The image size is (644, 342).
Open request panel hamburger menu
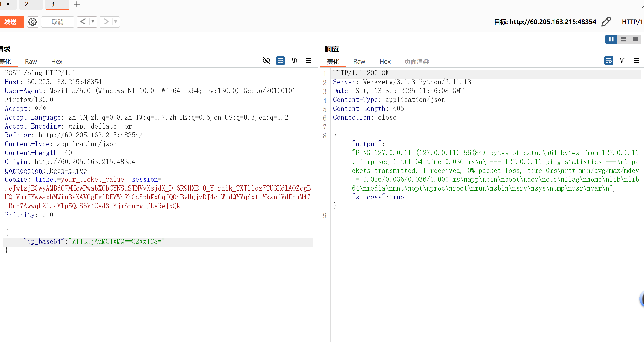point(308,61)
